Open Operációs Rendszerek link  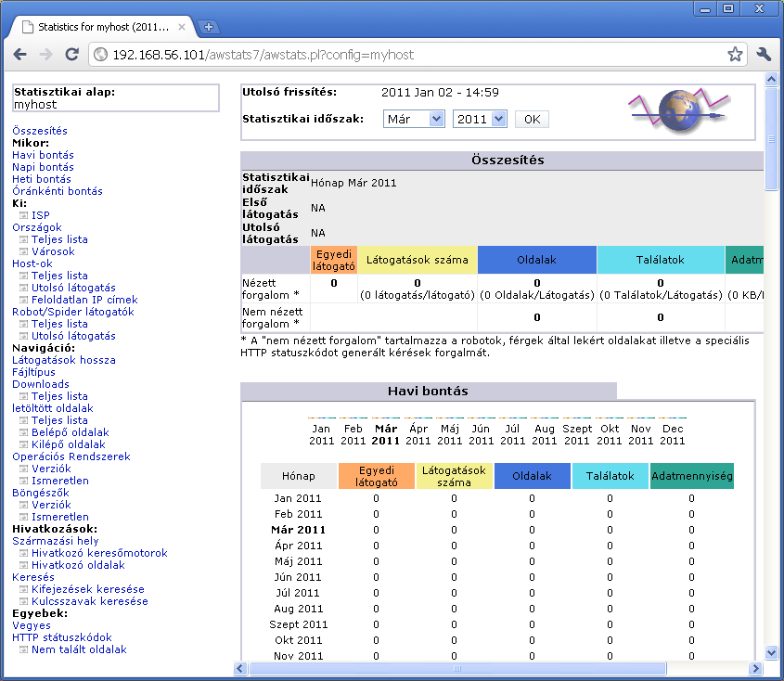pos(71,456)
